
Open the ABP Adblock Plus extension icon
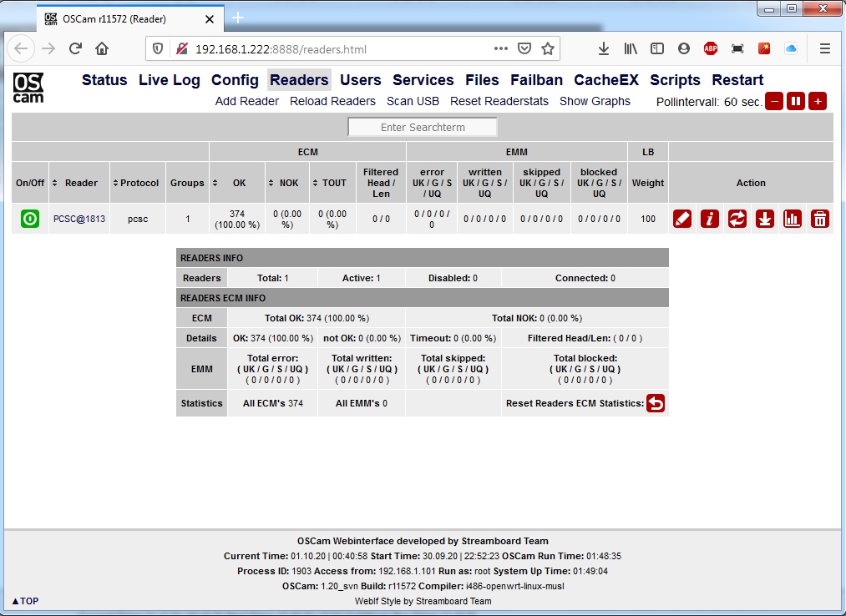tap(711, 49)
